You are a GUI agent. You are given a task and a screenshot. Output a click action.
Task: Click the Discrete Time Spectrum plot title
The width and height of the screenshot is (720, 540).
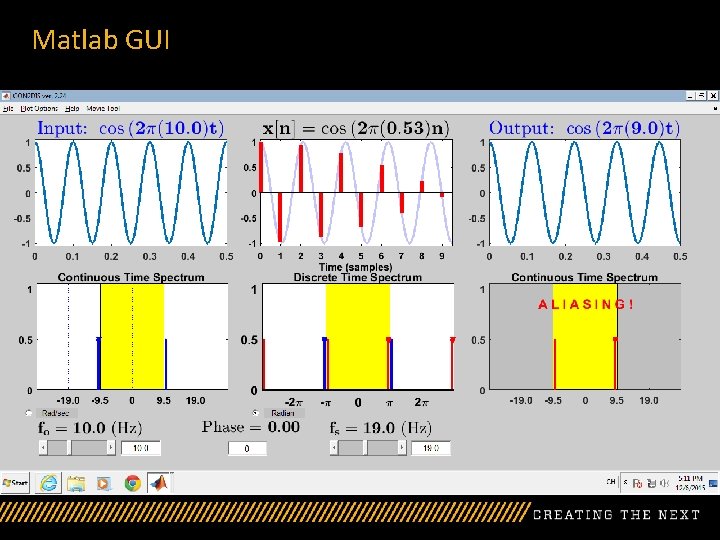click(x=357, y=277)
